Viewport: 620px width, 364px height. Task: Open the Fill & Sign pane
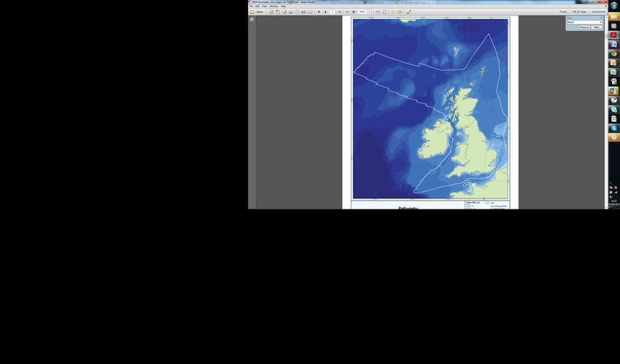[579, 12]
